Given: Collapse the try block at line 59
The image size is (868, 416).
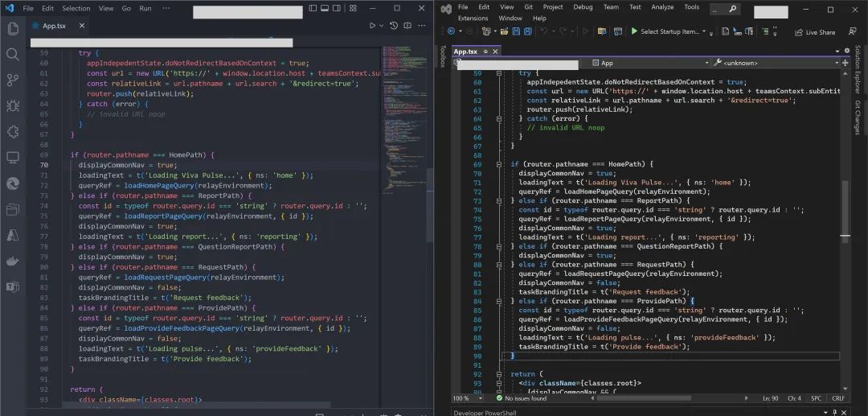Looking at the screenshot, I should [499, 73].
